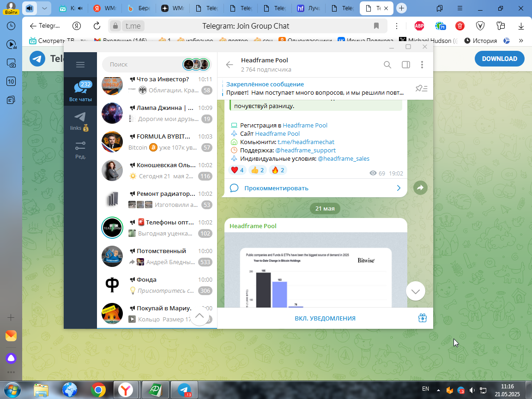The width and height of the screenshot is (532, 399).
Task: Open the pinned messages list icon
Action: click(x=421, y=89)
